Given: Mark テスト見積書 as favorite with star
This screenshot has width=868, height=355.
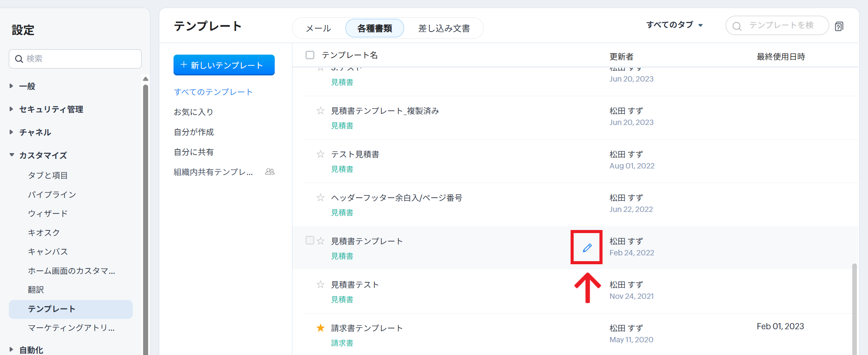Looking at the screenshot, I should coord(320,154).
